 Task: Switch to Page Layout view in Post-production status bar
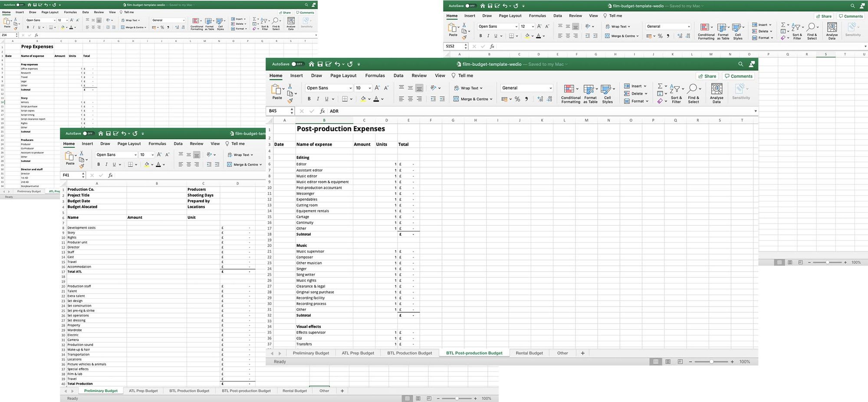pos(668,362)
